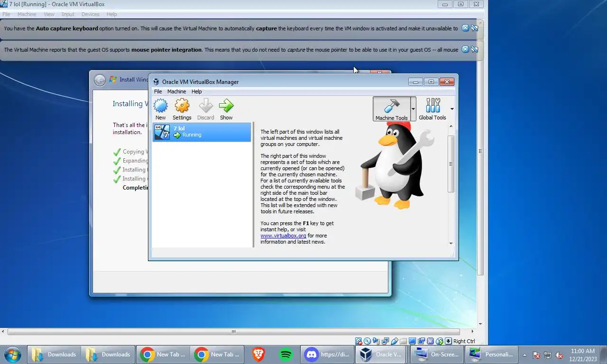Follow the www.virtualbox.org link
The width and height of the screenshot is (607, 364).
(x=283, y=236)
